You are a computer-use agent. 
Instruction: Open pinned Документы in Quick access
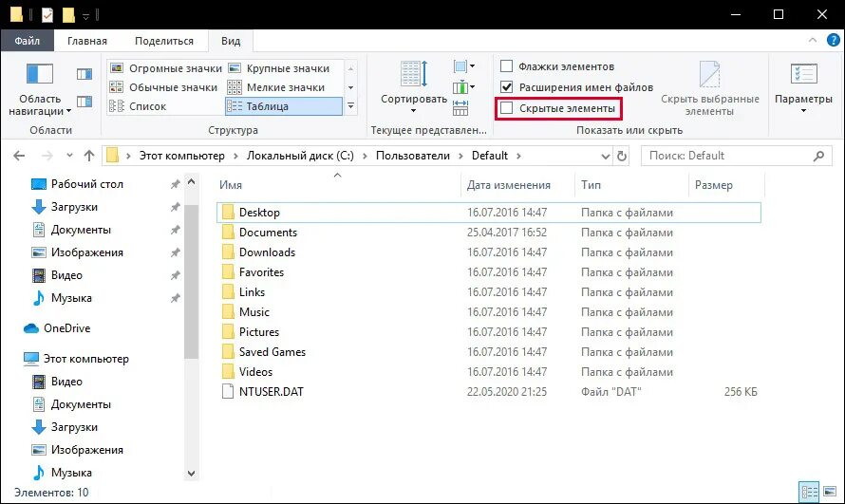pyautogui.click(x=81, y=230)
